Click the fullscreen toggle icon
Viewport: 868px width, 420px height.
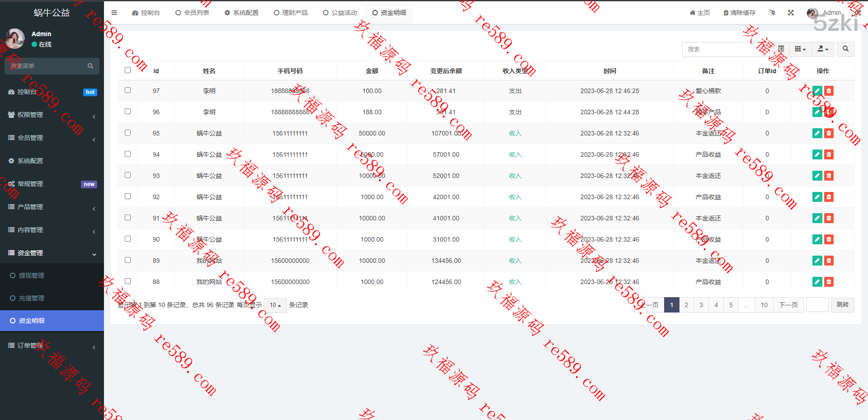click(x=791, y=13)
